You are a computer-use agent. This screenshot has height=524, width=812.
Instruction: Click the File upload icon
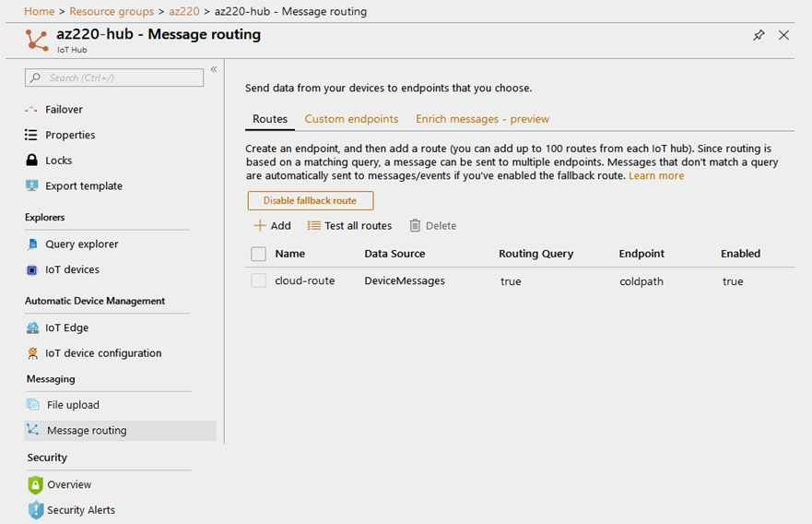[x=33, y=405]
